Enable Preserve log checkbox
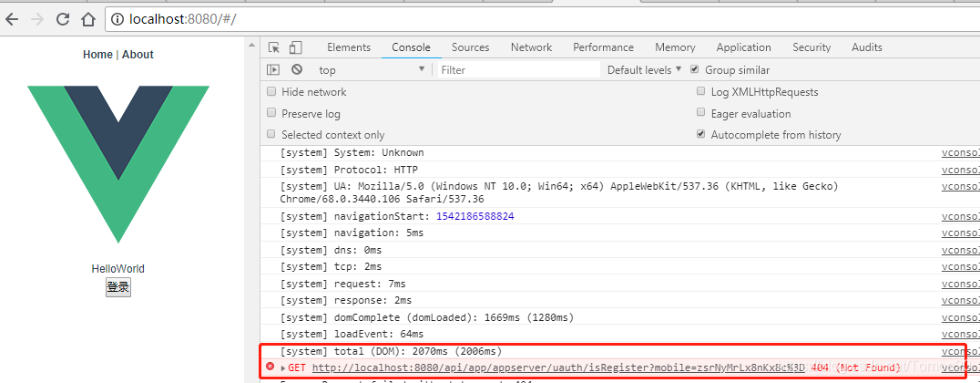This screenshot has width=980, height=383. click(271, 113)
